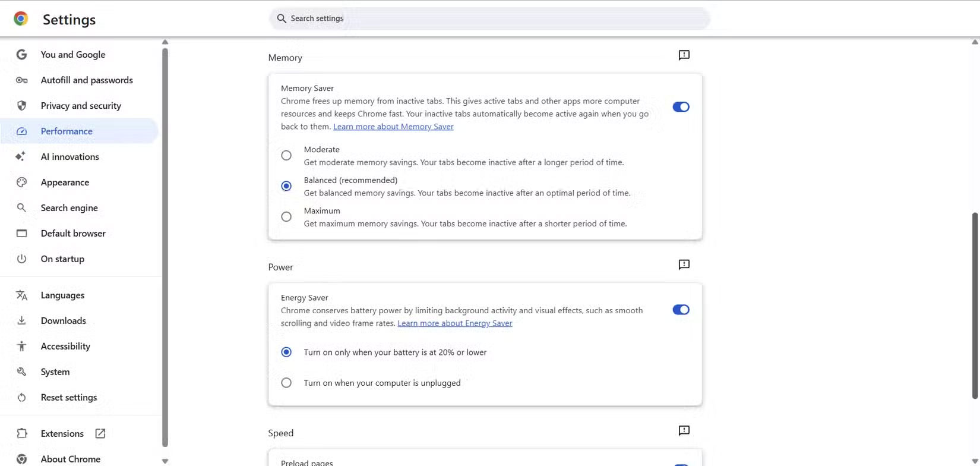Follow Learn more about Energy Saver link
This screenshot has height=466, width=980.
(454, 323)
